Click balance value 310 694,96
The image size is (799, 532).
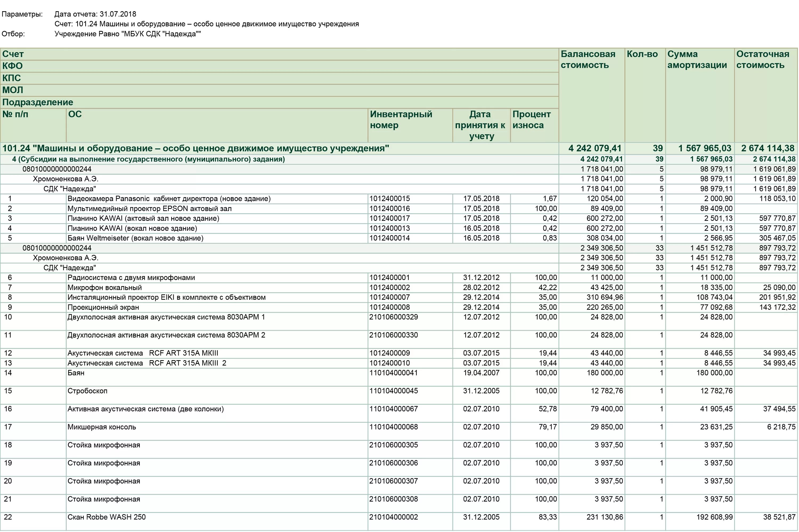605,298
